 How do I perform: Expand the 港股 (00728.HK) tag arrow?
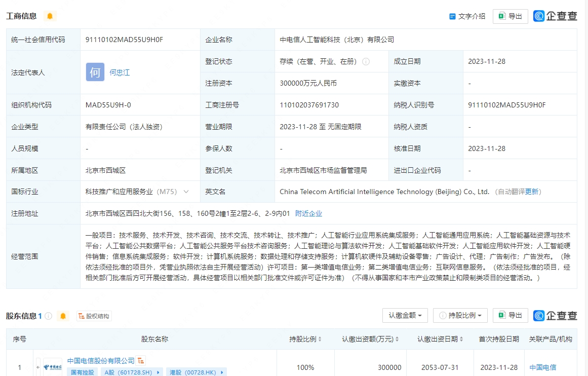[x=222, y=372]
